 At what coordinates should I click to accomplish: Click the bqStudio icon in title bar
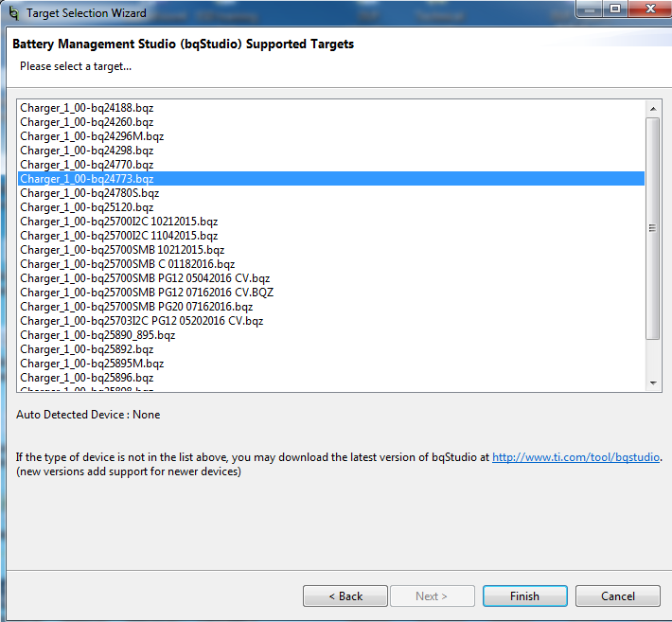pyautogui.click(x=12, y=13)
